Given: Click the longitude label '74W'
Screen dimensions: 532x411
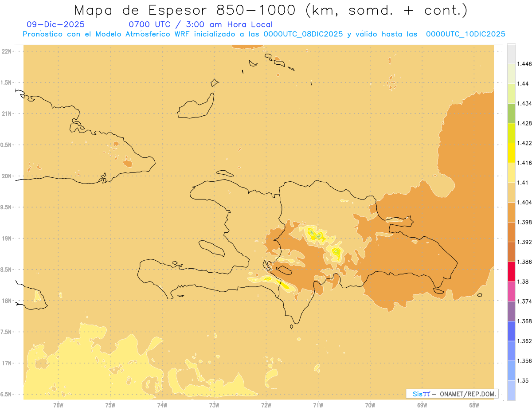Looking at the screenshot, I should tap(162, 405).
